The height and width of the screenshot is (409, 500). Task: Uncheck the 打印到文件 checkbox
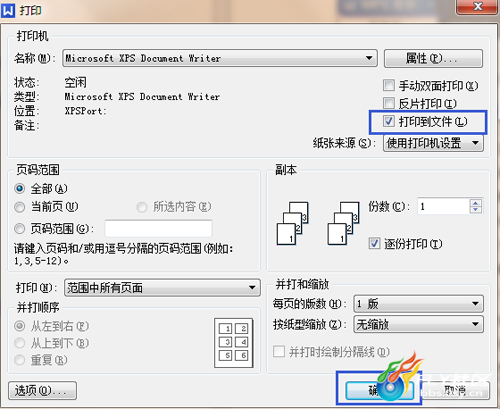pos(389,121)
